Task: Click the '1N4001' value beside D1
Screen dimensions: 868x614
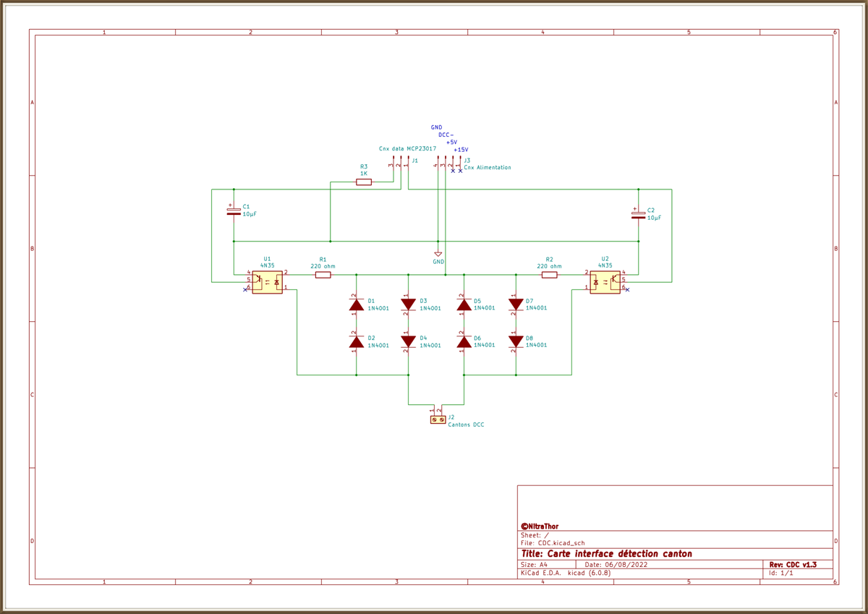Action: [378, 309]
